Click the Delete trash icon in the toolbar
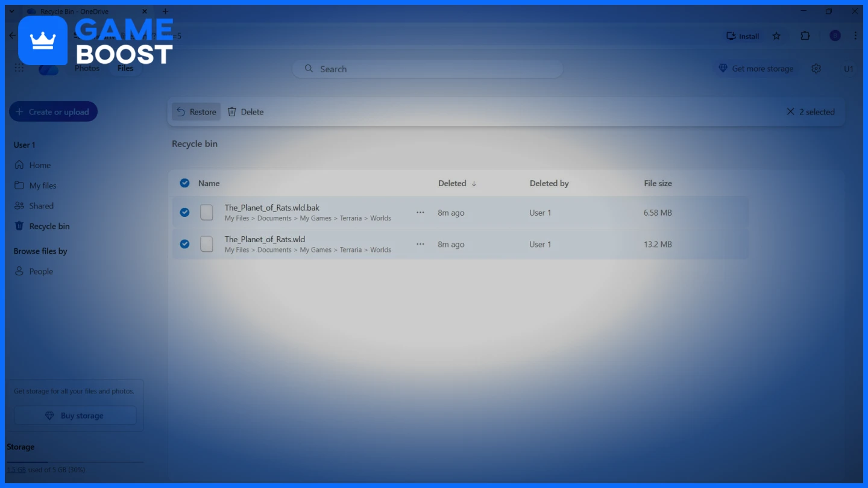868x488 pixels. tap(232, 111)
